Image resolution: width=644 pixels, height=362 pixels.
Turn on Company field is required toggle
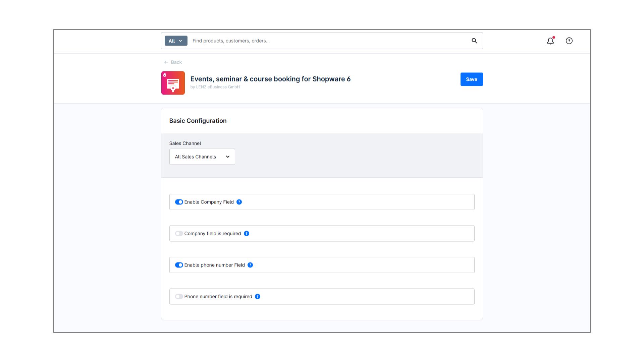tap(179, 234)
